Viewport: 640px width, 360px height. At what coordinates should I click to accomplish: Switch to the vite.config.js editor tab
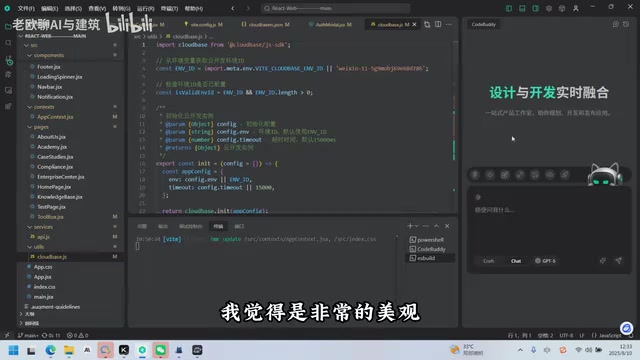pyautogui.click(x=203, y=24)
